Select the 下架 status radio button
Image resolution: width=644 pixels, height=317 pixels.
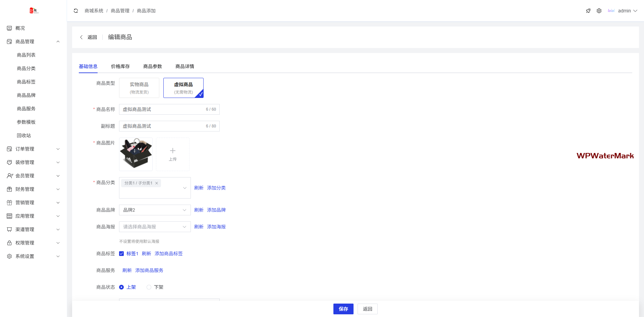(x=149, y=287)
